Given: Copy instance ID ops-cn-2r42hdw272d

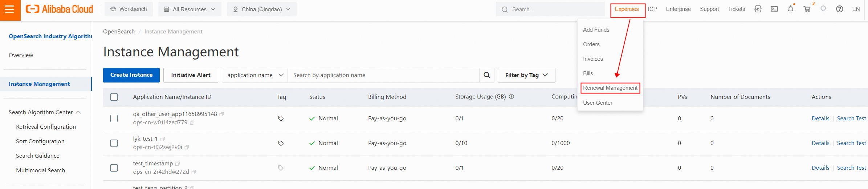Looking at the screenshot, I should click(193, 172).
